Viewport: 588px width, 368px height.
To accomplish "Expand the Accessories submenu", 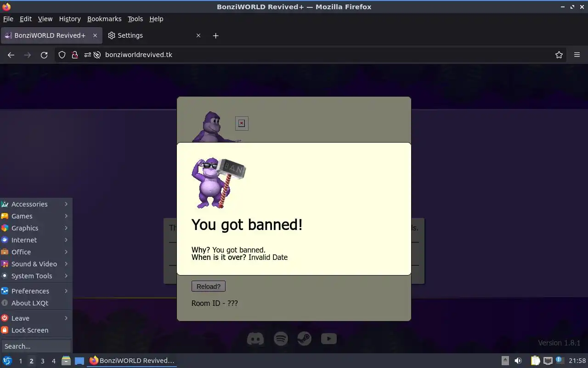I will tap(36, 204).
